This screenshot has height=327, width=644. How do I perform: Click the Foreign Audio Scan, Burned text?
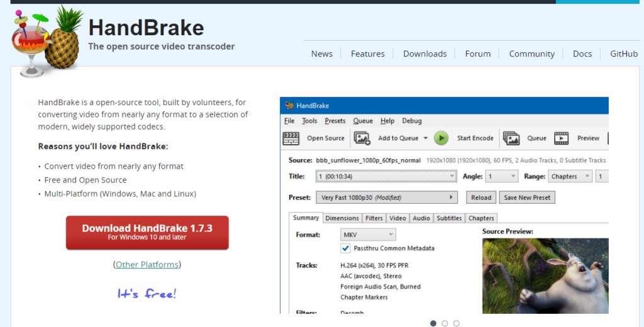[380, 287]
